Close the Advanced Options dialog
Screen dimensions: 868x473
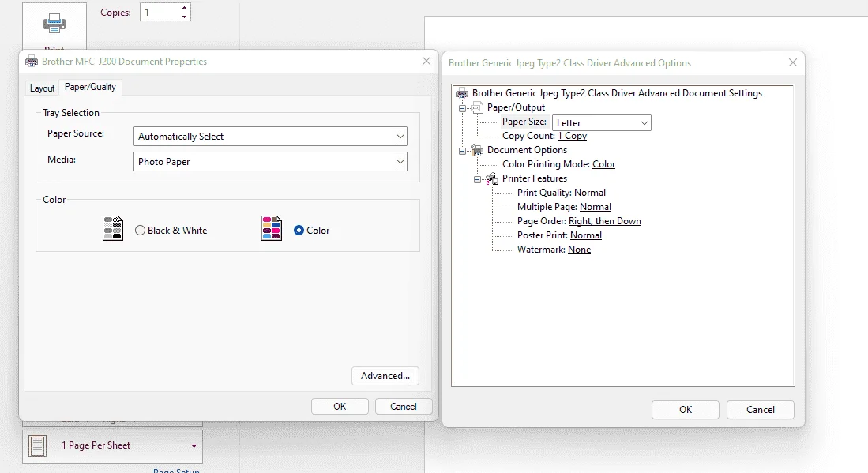point(793,62)
